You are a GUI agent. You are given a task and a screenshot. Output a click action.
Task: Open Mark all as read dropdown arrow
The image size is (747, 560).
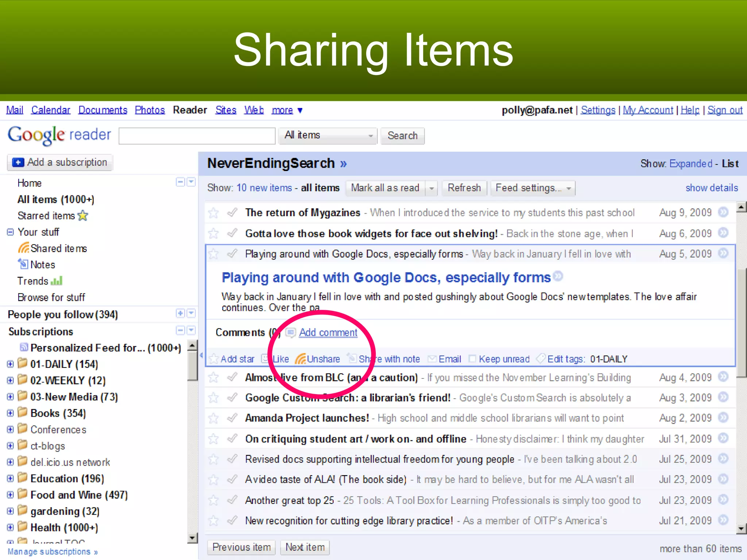coord(431,188)
